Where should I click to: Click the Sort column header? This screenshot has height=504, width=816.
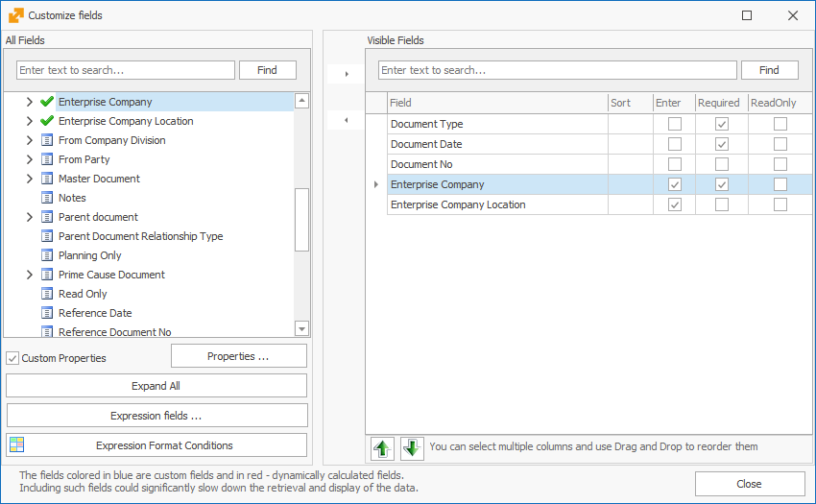(x=630, y=103)
